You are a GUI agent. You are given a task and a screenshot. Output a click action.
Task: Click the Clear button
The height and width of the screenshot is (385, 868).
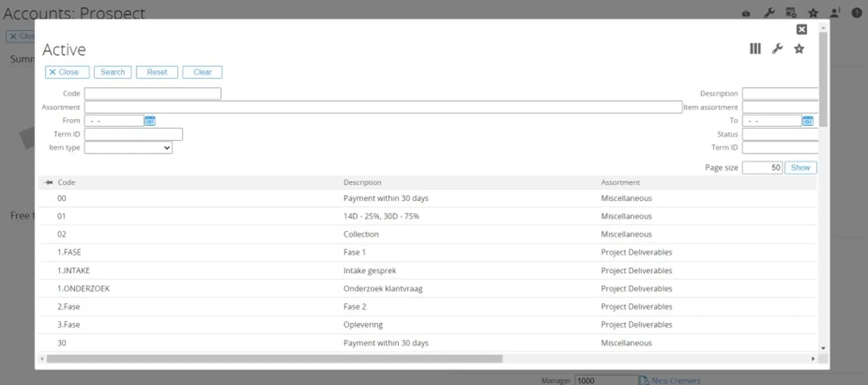point(202,71)
